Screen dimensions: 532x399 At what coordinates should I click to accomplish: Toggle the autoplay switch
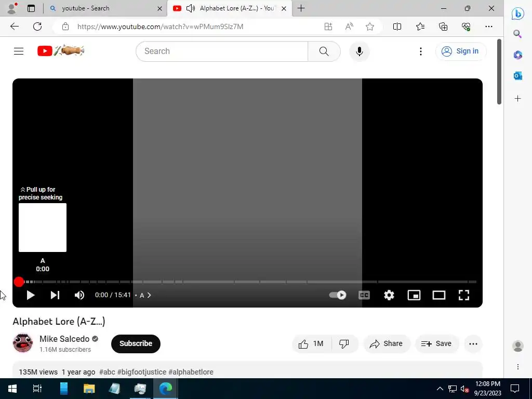[338, 295]
